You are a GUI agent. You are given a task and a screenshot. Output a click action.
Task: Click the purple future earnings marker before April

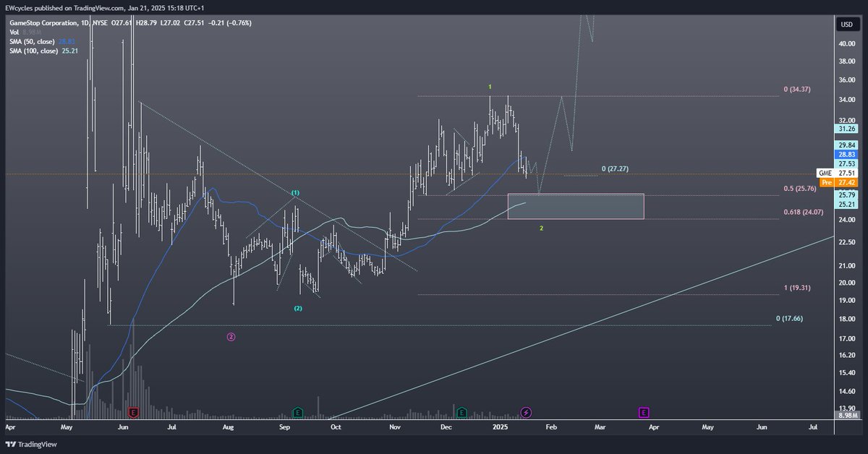[644, 412]
